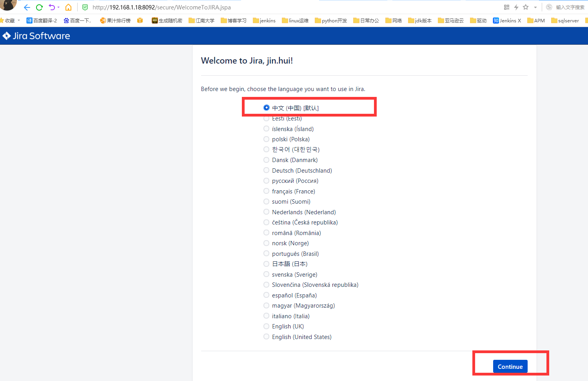Viewport: 588px width, 381px height.
Task: Select the 中文 (中国) language radio button
Action: [267, 108]
